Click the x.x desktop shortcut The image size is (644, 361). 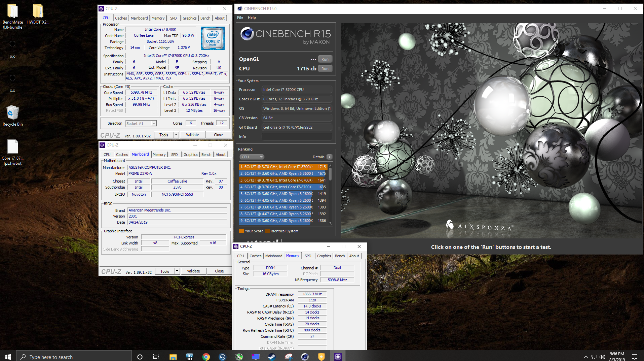[12, 83]
